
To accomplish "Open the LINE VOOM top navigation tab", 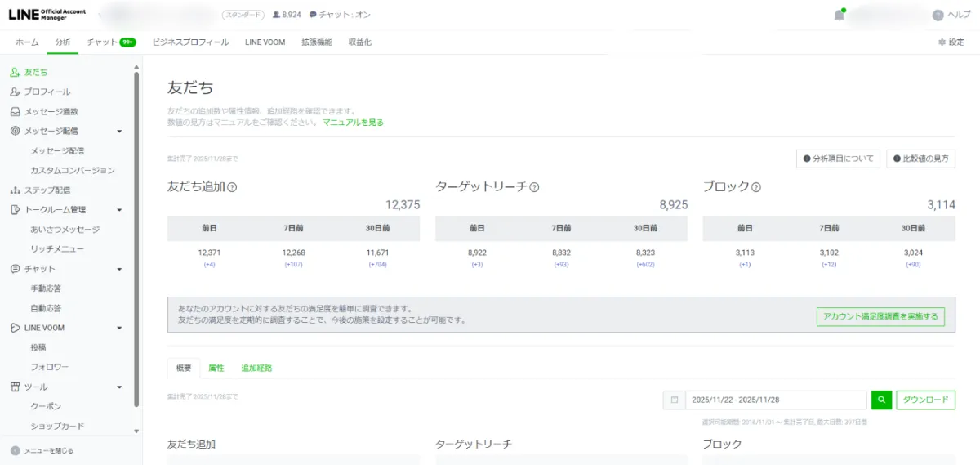I will [x=265, y=42].
